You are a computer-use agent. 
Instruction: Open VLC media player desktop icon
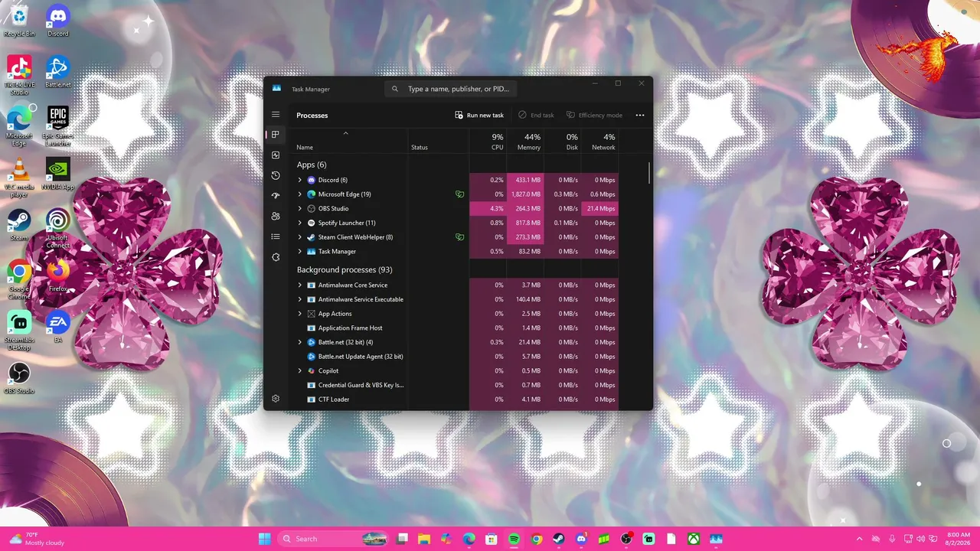(19, 178)
